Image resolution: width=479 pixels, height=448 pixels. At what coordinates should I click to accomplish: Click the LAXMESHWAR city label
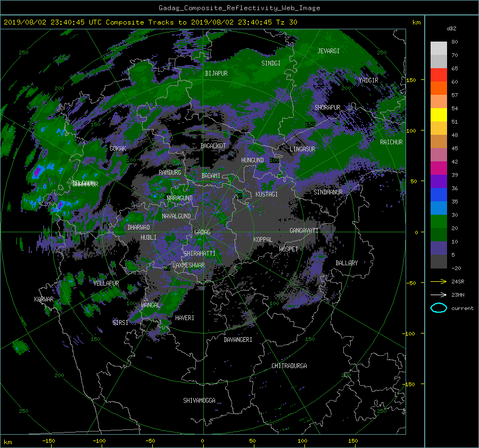(188, 265)
